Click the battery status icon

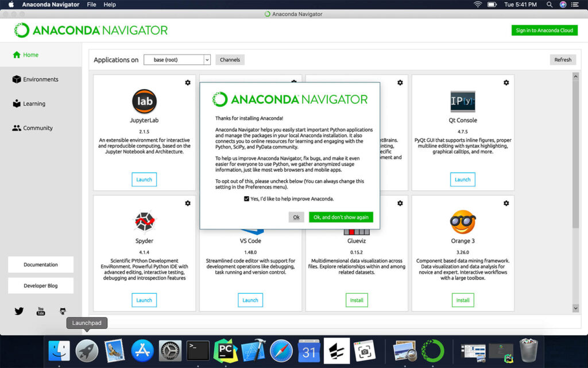click(x=492, y=5)
